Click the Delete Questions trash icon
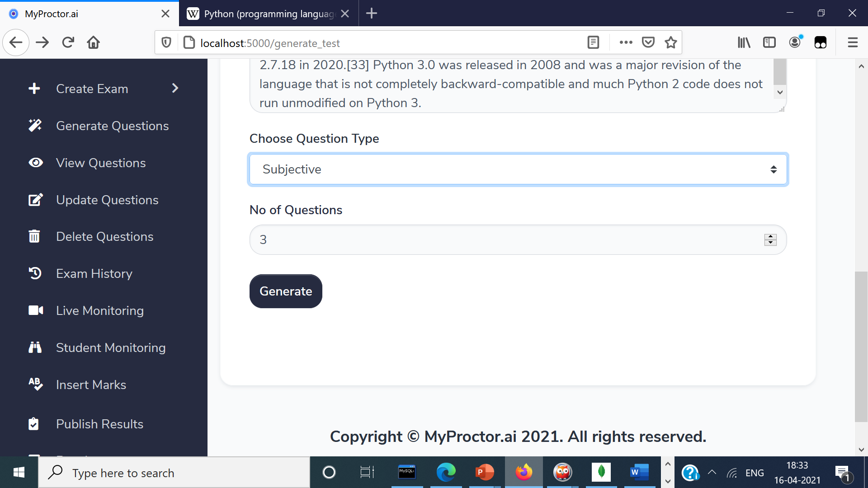 point(34,236)
